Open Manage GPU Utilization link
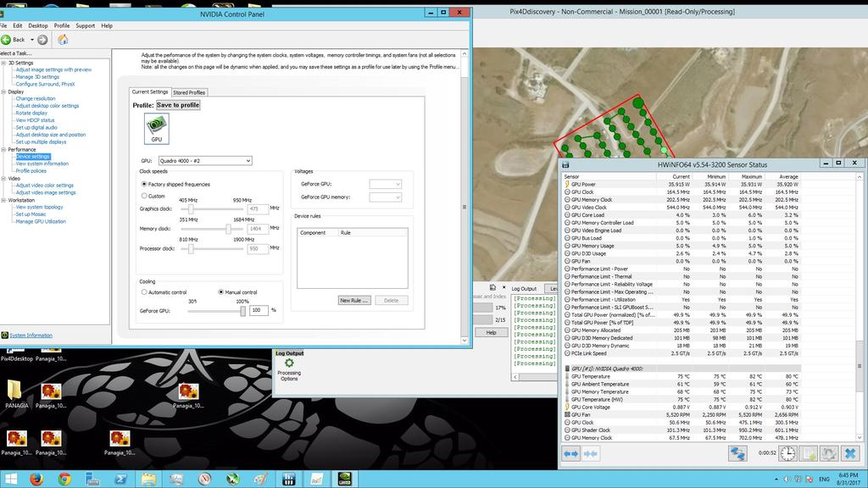 [x=41, y=221]
